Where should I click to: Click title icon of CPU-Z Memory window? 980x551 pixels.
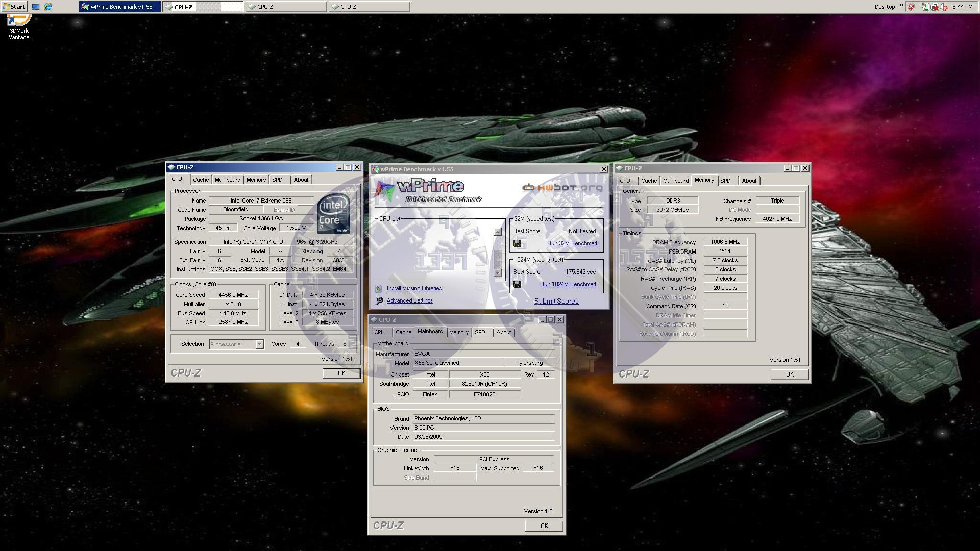pyautogui.click(x=620, y=168)
